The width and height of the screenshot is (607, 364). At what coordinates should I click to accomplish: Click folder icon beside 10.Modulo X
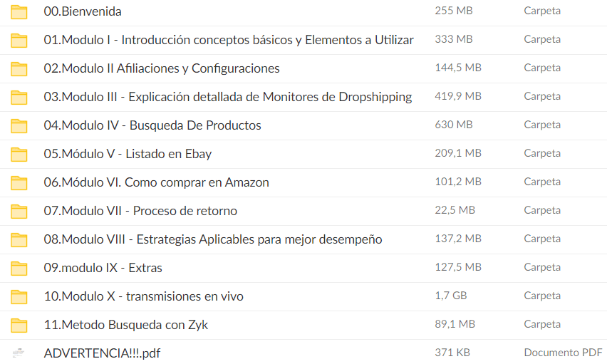pos(19,297)
